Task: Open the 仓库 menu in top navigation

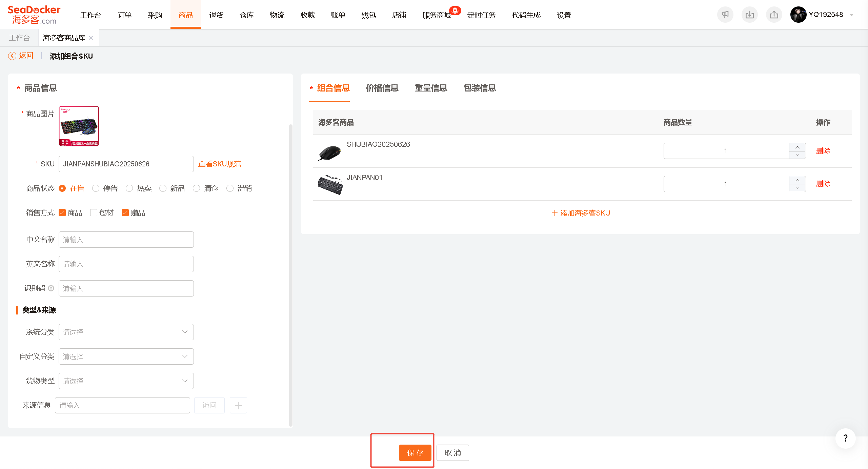Action: click(247, 15)
